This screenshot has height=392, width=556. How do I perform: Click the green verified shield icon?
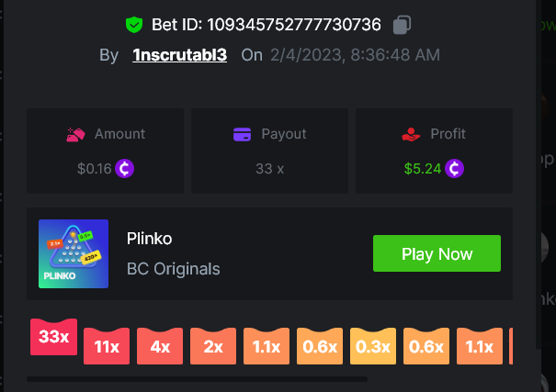134,25
